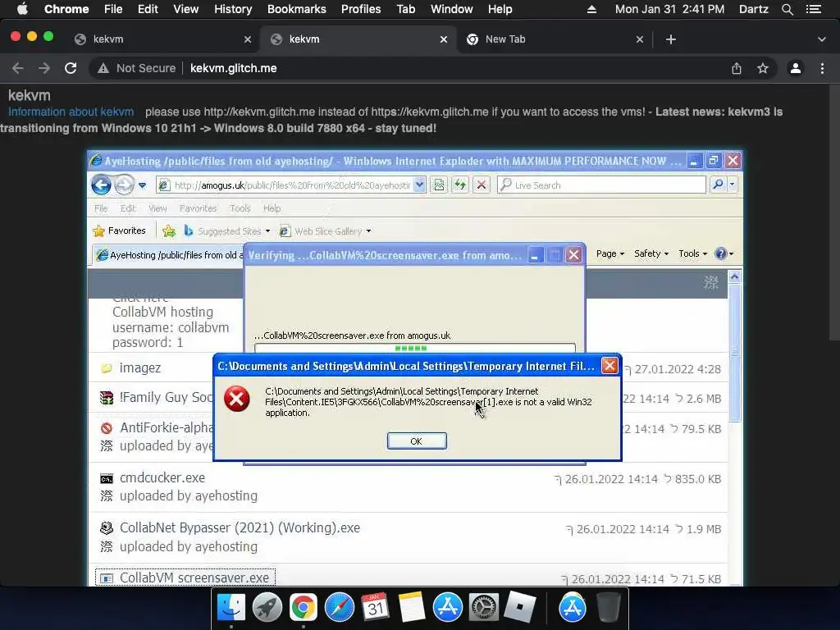Open System Preferences from the Dock

click(484, 608)
